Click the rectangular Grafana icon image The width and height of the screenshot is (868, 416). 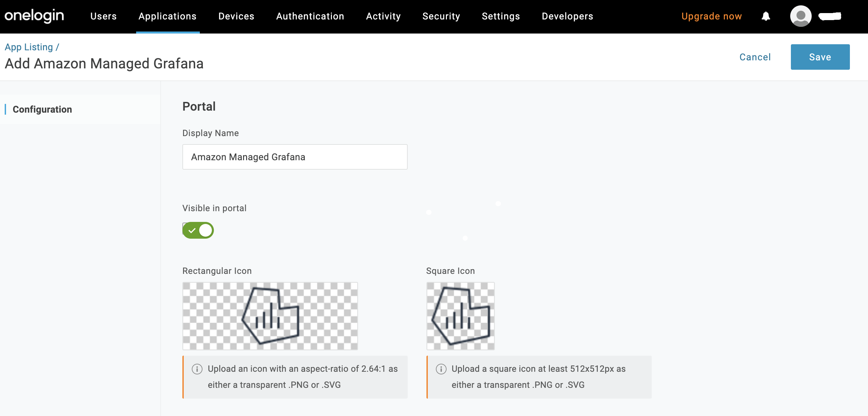(270, 316)
